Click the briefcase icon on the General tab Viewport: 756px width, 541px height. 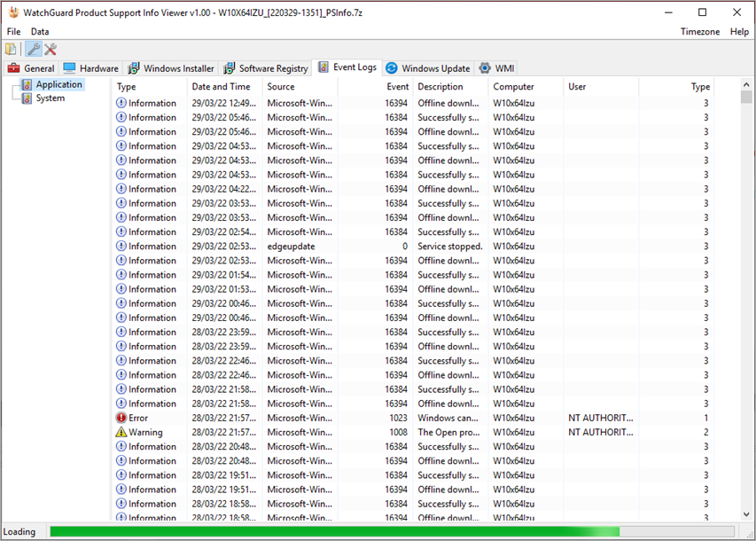(x=13, y=67)
